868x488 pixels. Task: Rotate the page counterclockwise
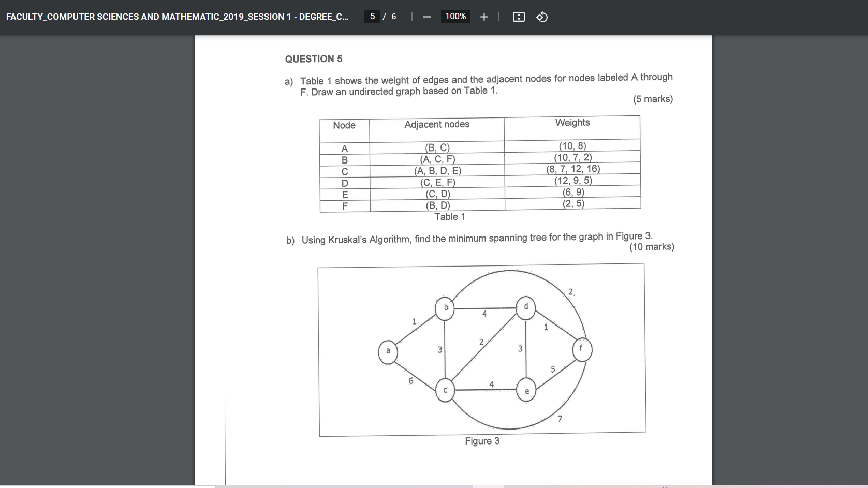click(x=541, y=16)
